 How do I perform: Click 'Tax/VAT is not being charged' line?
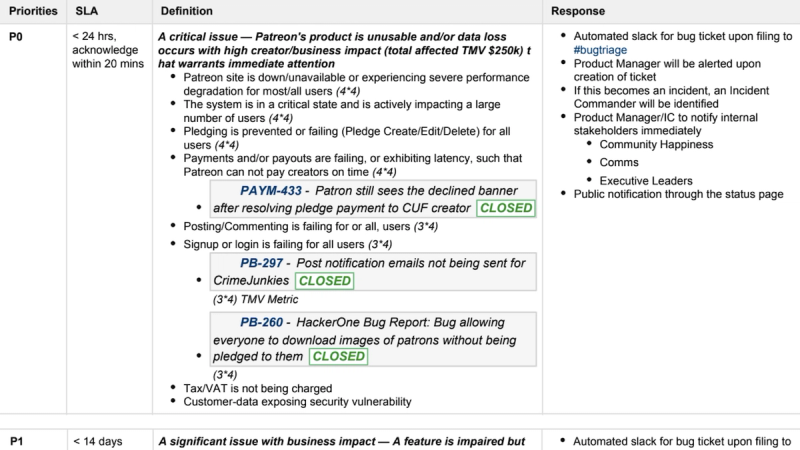coord(258,388)
